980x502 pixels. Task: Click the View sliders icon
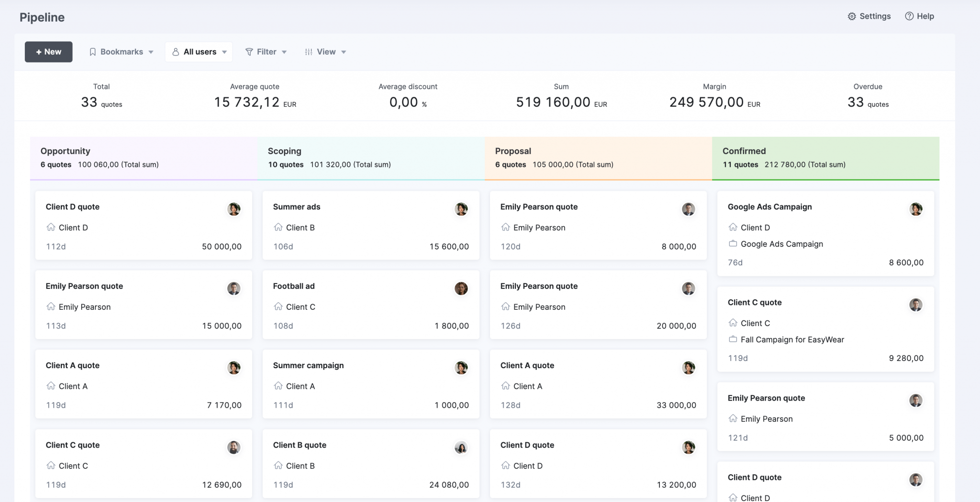pyautogui.click(x=309, y=52)
